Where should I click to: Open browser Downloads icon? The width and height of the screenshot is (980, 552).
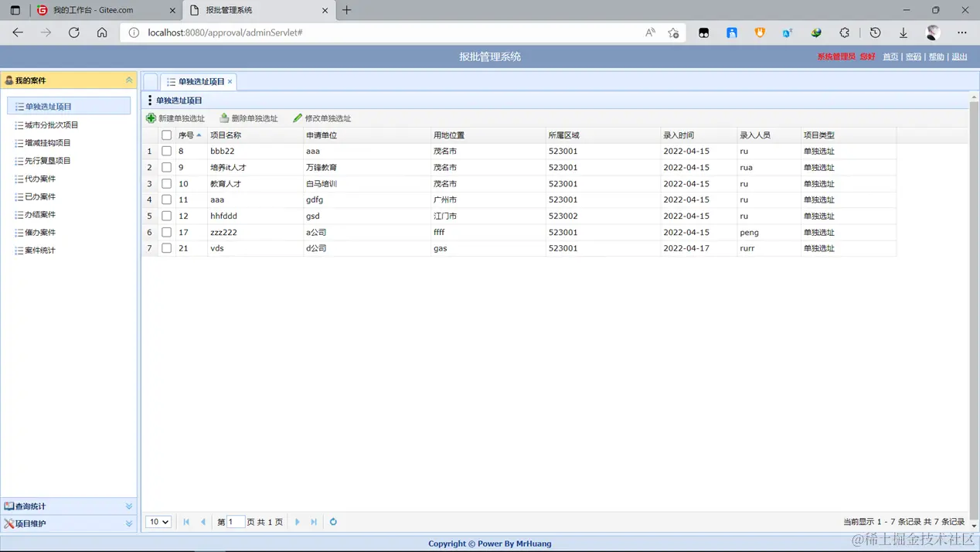coord(903,32)
